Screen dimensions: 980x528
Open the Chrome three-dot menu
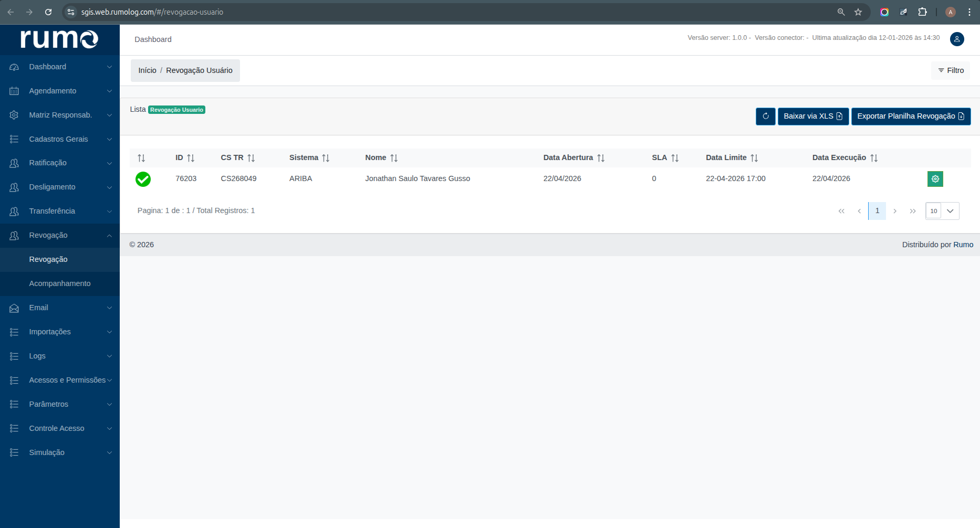969,12
